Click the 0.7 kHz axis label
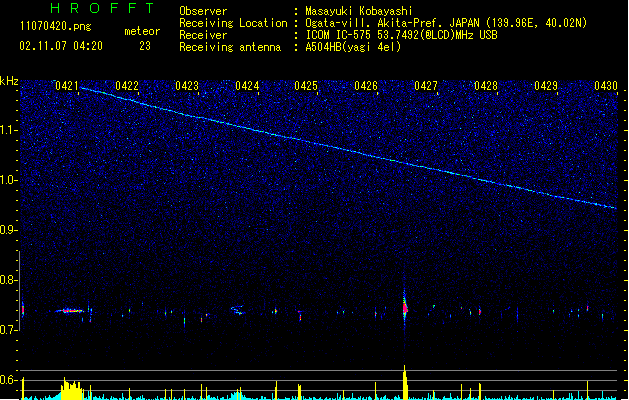 point(8,330)
